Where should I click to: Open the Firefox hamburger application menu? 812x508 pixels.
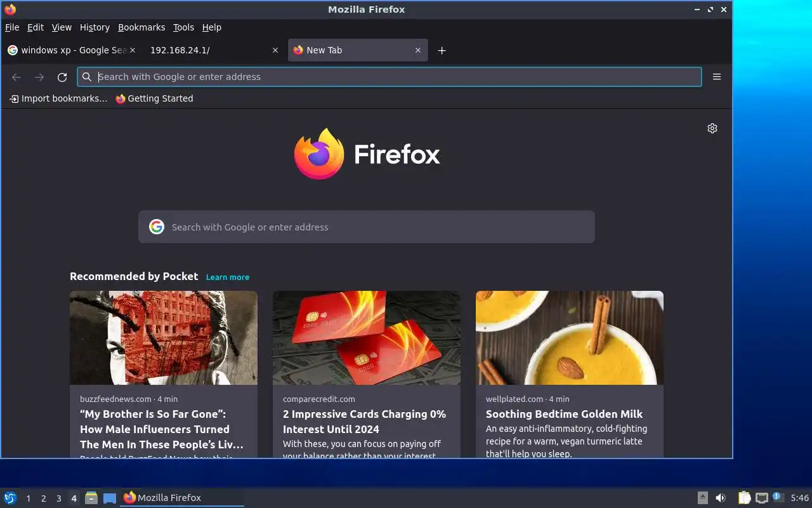(717, 77)
